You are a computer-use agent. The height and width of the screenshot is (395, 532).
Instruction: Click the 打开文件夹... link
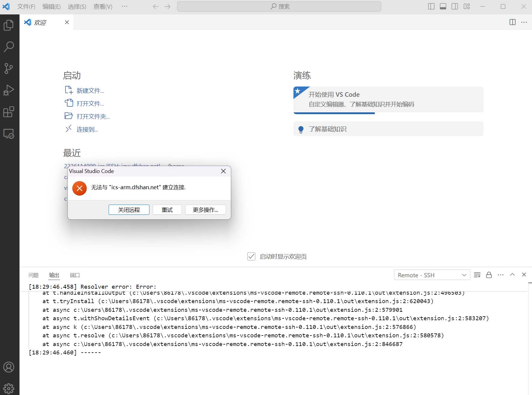point(93,117)
